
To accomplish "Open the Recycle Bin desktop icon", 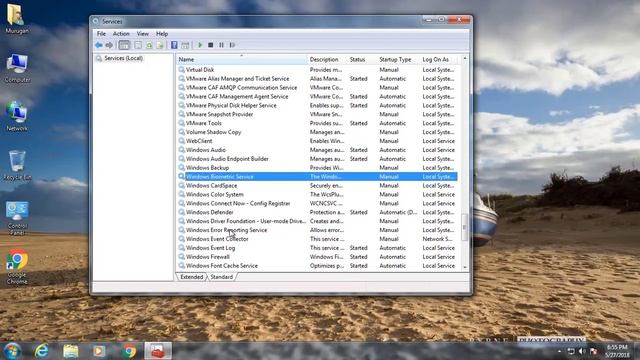I will click(x=17, y=166).
